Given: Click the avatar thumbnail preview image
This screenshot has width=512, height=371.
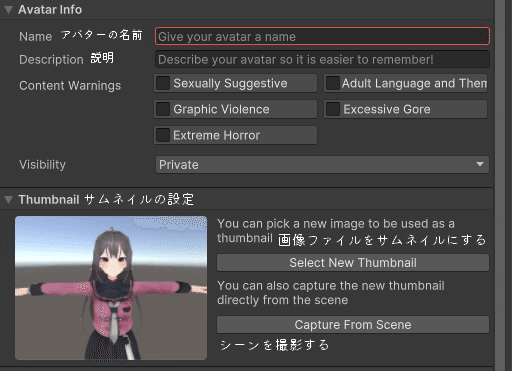Looking at the screenshot, I should tap(111, 288).
